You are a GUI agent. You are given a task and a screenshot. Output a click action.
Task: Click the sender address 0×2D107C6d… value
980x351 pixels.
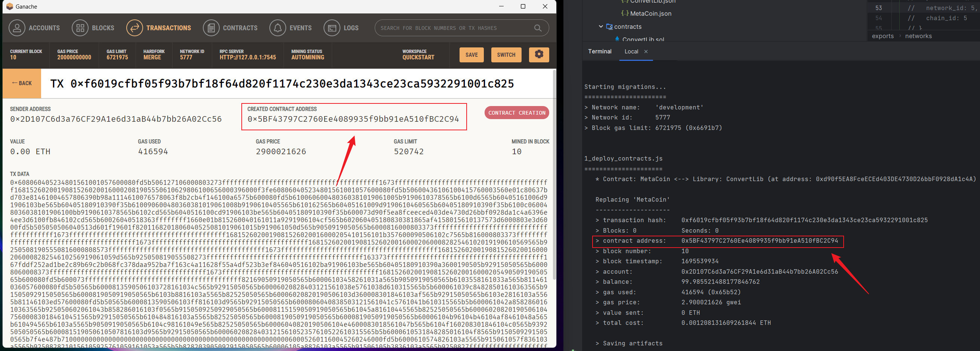point(116,119)
